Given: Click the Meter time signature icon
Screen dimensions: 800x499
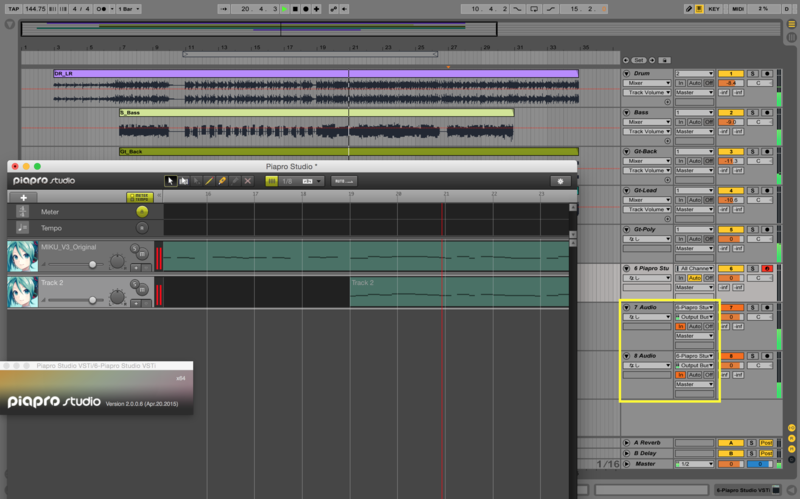Looking at the screenshot, I should (22, 211).
